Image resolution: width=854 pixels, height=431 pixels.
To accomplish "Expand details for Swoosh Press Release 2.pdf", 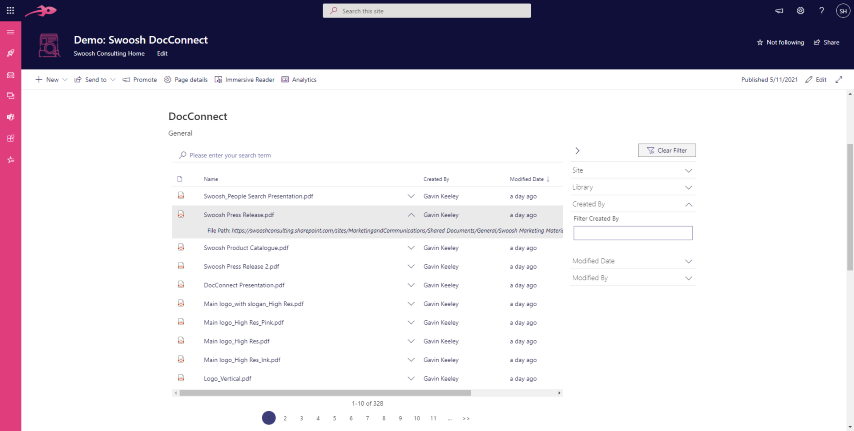I will pos(411,266).
